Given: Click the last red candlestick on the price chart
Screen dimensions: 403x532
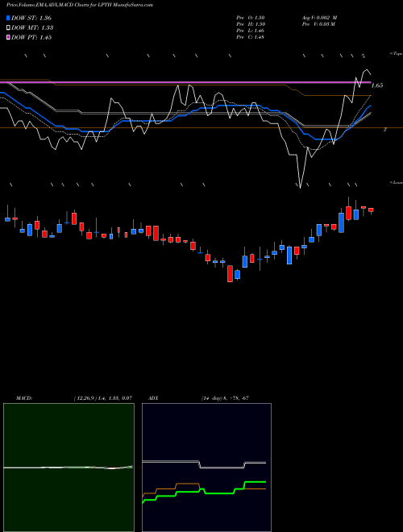Looking at the screenshot, I should (371, 210).
